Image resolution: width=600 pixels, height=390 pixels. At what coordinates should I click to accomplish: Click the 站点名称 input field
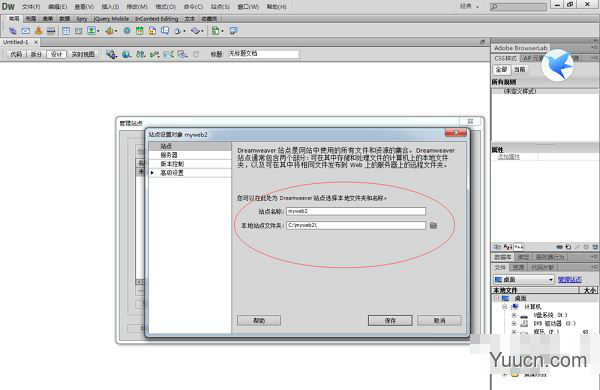coord(356,211)
